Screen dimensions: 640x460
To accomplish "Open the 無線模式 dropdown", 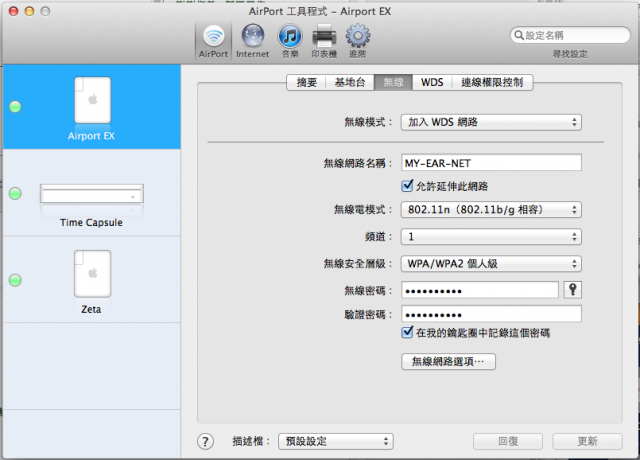I will click(x=491, y=122).
